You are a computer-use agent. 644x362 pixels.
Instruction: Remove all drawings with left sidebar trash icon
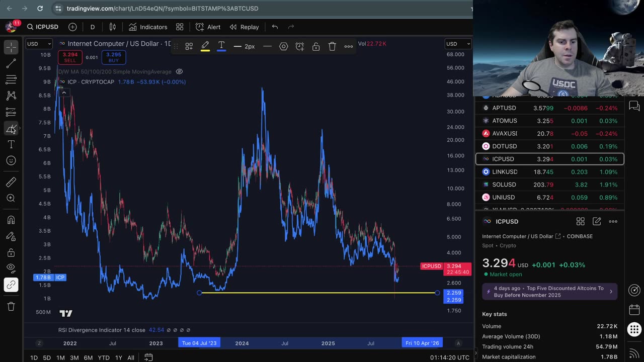click(x=11, y=306)
